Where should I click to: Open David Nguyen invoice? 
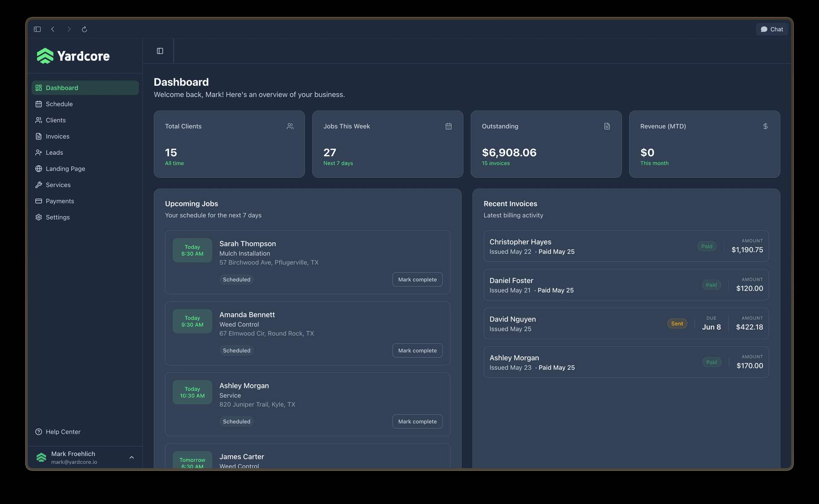[626, 324]
